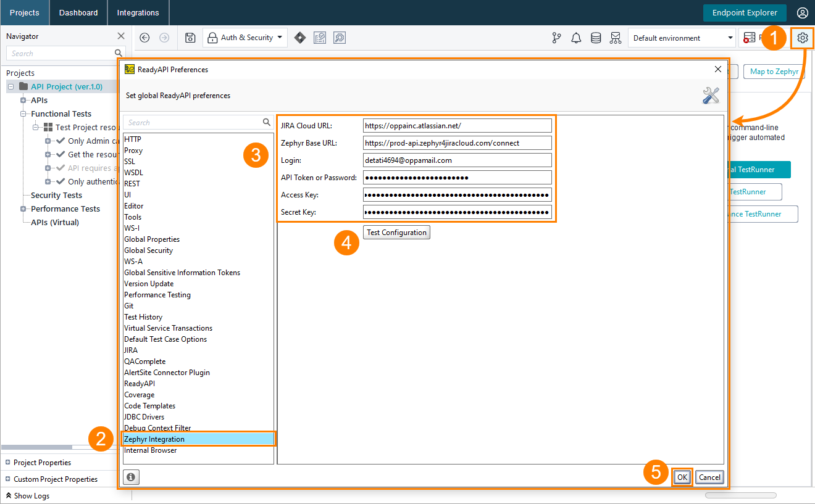The image size is (815, 504).
Task: Select the Git preference category
Action: pos(198,306)
